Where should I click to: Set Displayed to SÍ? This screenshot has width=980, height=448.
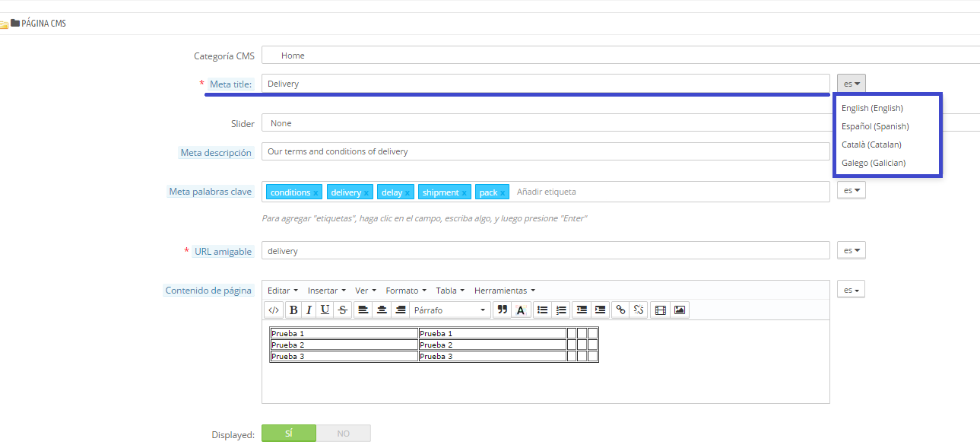288,434
